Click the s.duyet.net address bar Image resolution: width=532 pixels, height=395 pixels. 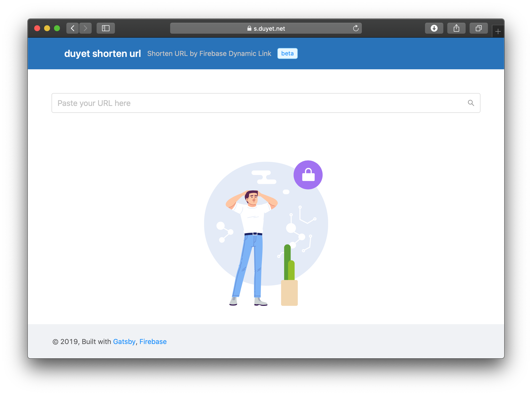tap(269, 28)
